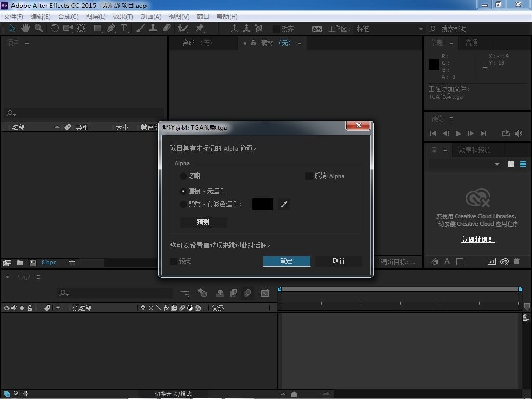The width and height of the screenshot is (532, 399).
Task: Select the Hand tool
Action: point(25,28)
